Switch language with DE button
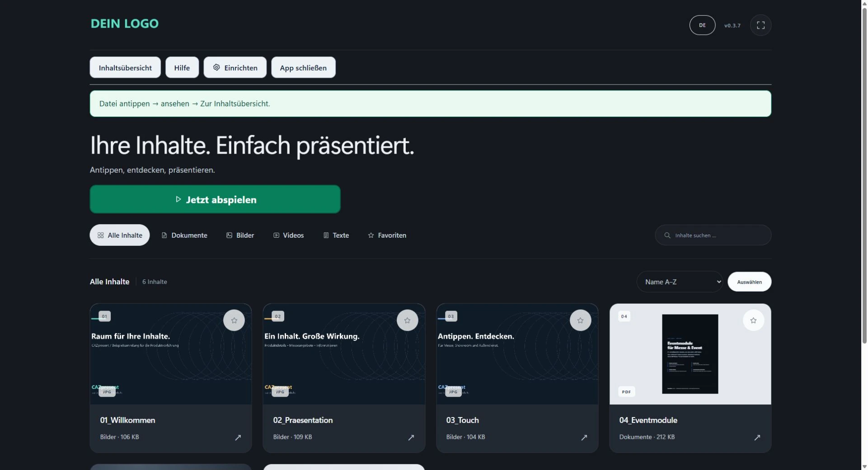 click(702, 25)
